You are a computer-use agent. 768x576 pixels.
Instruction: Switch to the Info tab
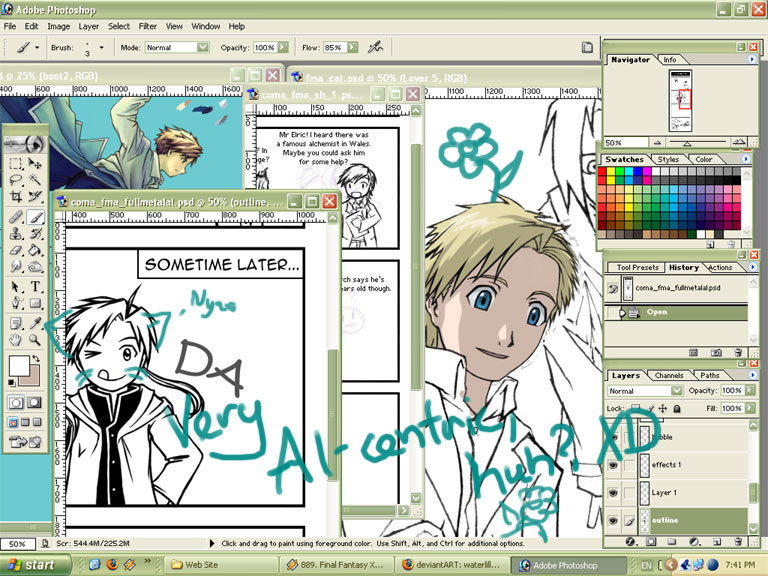[x=670, y=60]
